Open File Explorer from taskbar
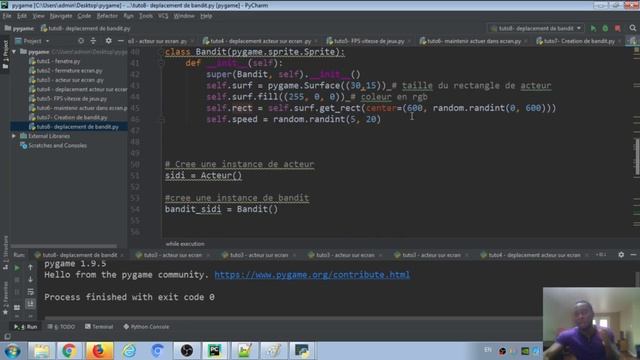The height and width of the screenshot is (360, 640). pos(41,351)
